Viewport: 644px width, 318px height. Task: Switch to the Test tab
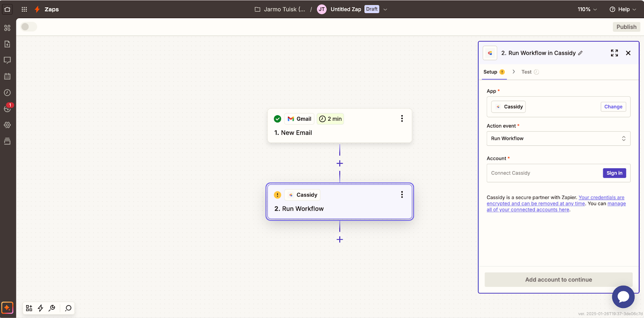530,72
